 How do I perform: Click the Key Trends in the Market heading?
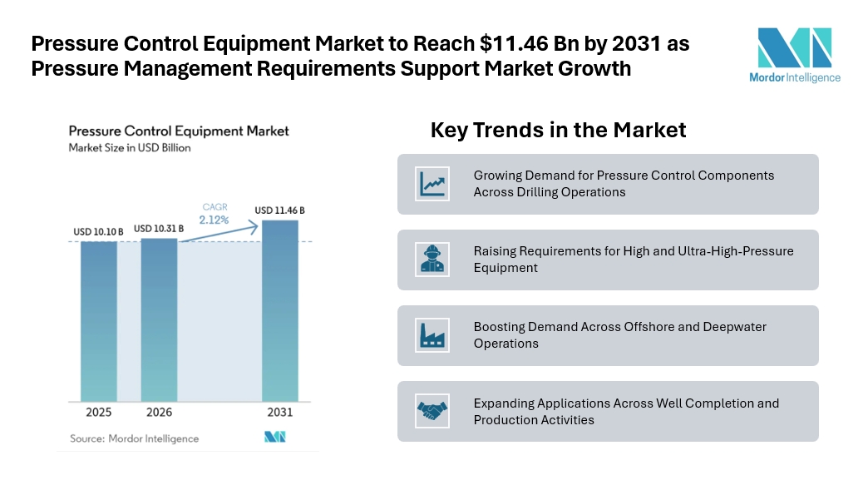point(558,130)
